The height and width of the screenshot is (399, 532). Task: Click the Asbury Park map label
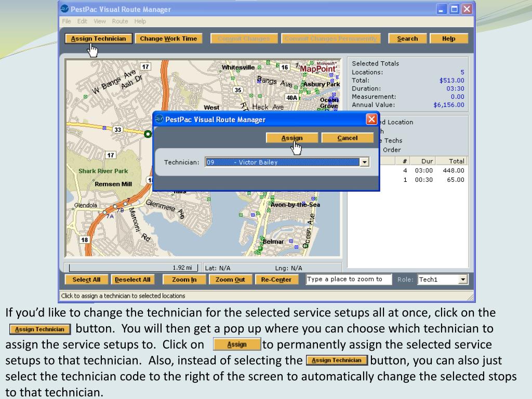321,84
